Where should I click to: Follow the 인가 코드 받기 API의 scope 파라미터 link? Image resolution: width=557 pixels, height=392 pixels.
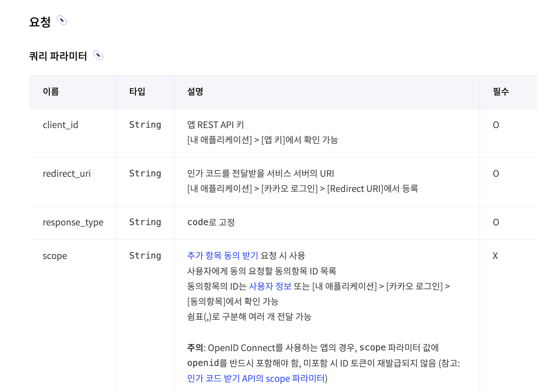click(256, 378)
